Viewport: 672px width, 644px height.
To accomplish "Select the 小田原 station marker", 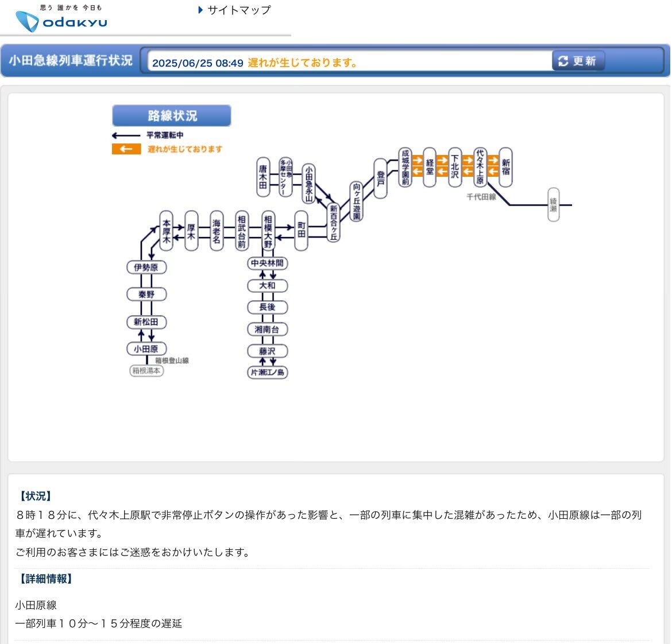I will tap(146, 348).
